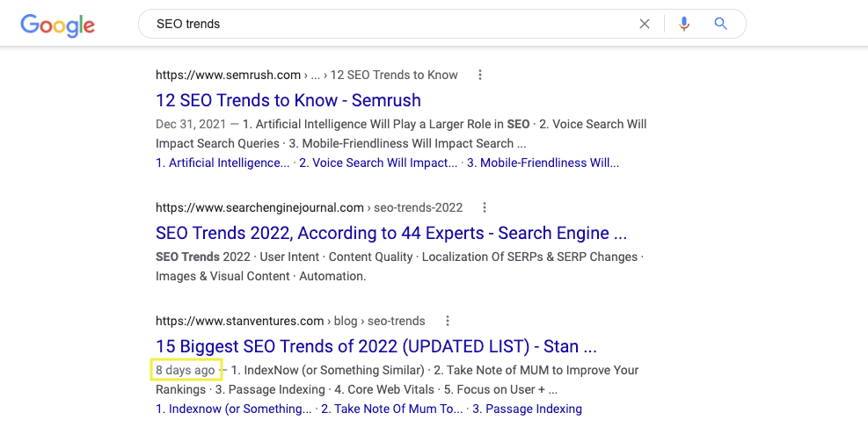This screenshot has width=868, height=442.
Task: Open the three-dot menu for the Semrush result
Action: pos(480,75)
